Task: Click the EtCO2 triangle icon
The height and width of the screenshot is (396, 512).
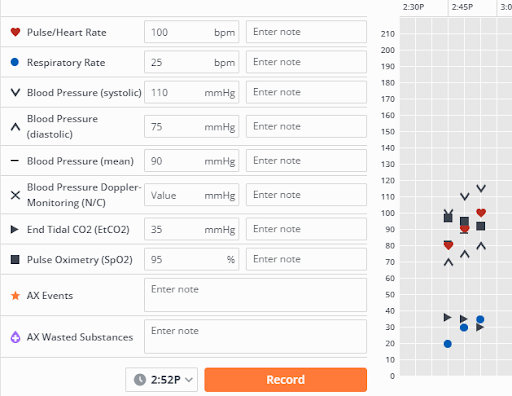Action: (15, 229)
